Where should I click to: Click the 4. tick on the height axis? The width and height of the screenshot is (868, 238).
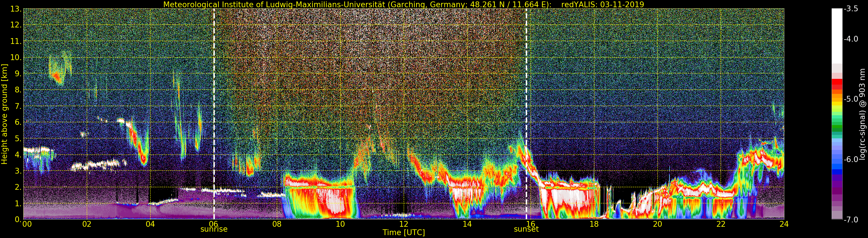[x=18, y=155]
